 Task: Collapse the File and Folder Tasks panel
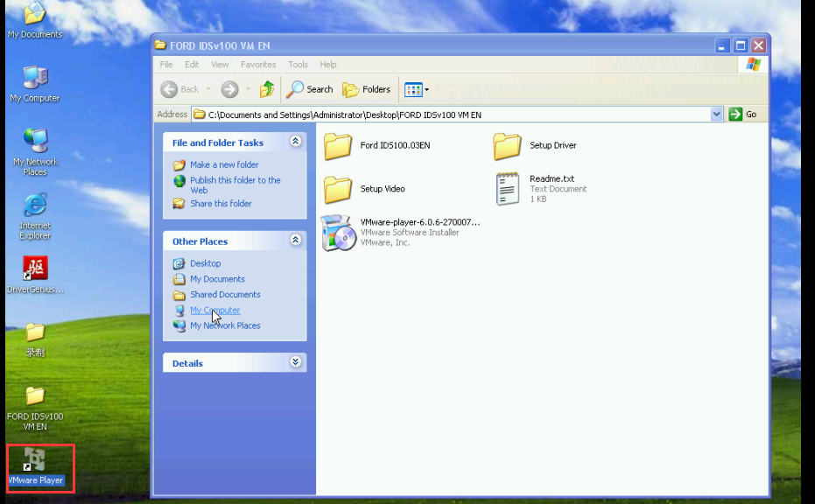pyautogui.click(x=296, y=142)
